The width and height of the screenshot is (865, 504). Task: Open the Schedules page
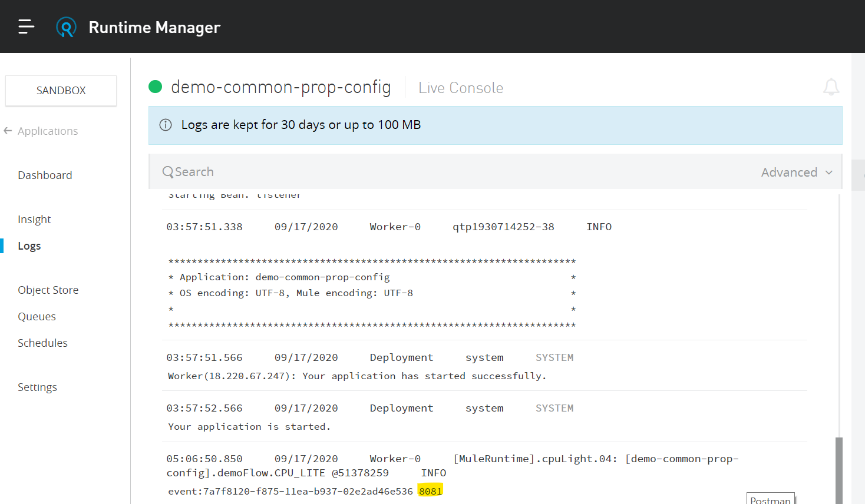click(x=42, y=343)
